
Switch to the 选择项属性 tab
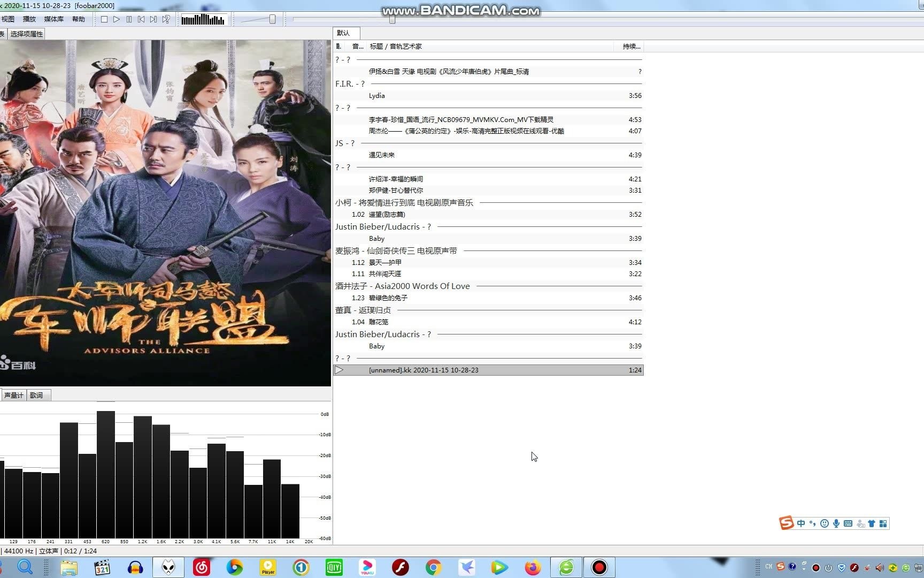pos(27,34)
